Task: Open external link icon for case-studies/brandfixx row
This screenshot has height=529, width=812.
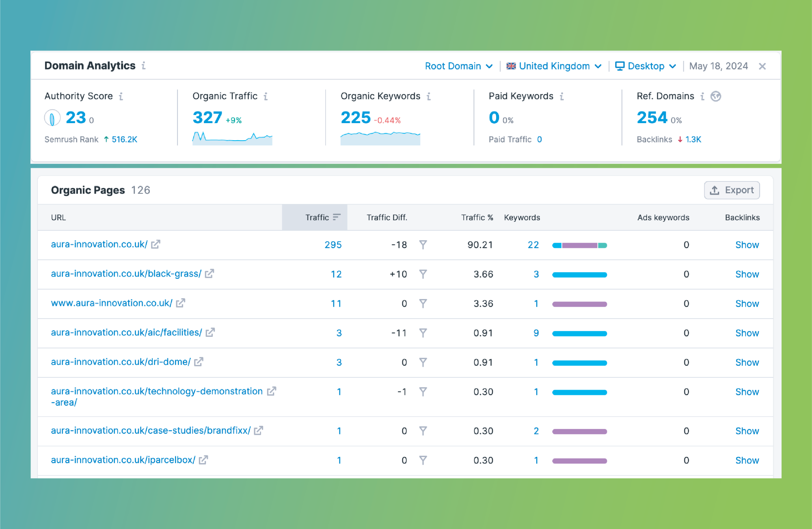Action: (x=259, y=430)
